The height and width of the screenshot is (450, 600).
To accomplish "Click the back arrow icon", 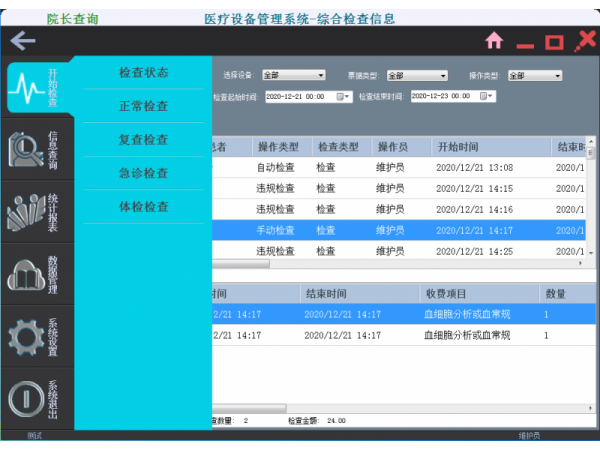I will pos(23,41).
